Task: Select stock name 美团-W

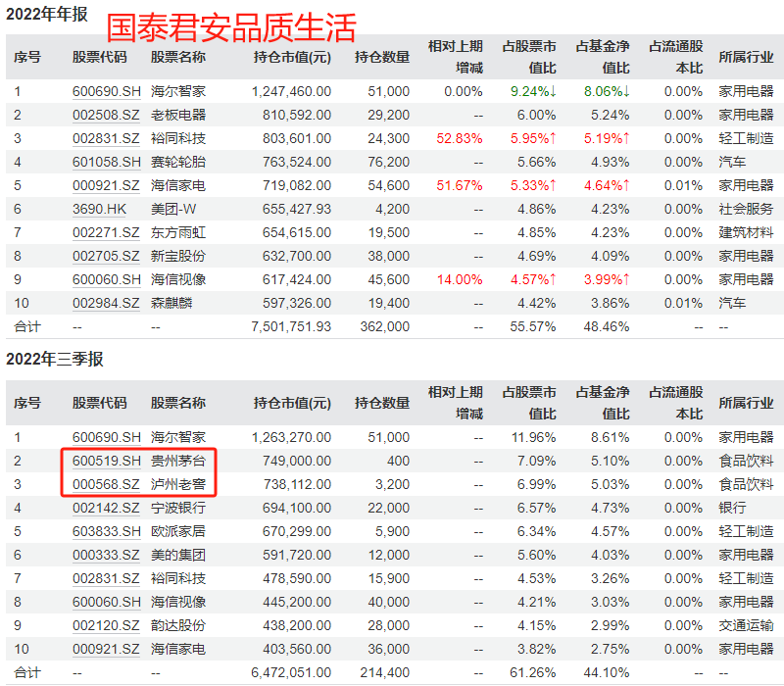Action: pos(173,209)
